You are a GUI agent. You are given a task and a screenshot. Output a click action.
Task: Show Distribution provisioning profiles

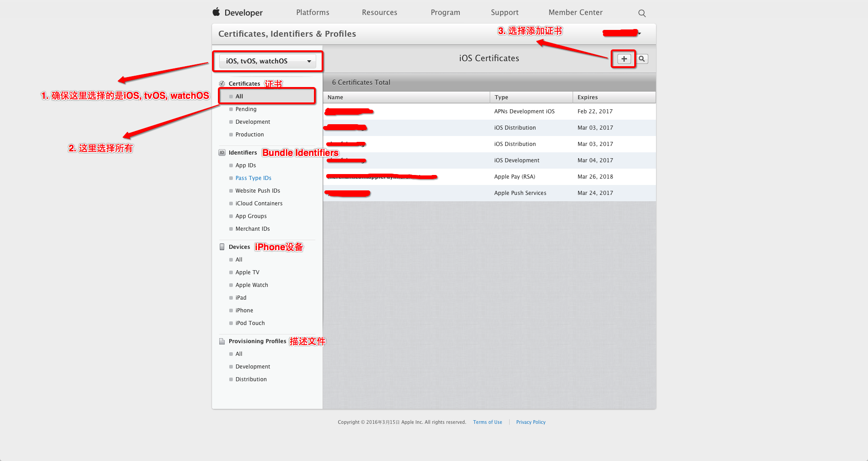click(x=251, y=379)
